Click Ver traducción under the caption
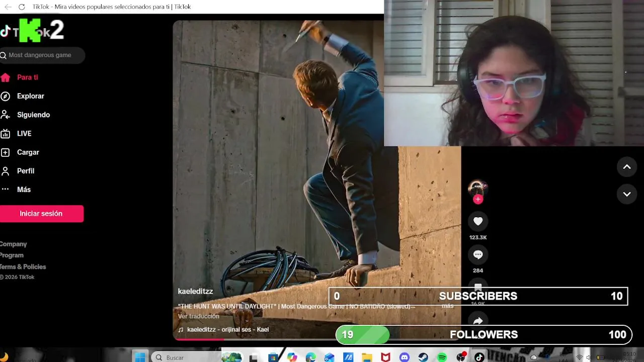The image size is (644, 362). tap(198, 316)
